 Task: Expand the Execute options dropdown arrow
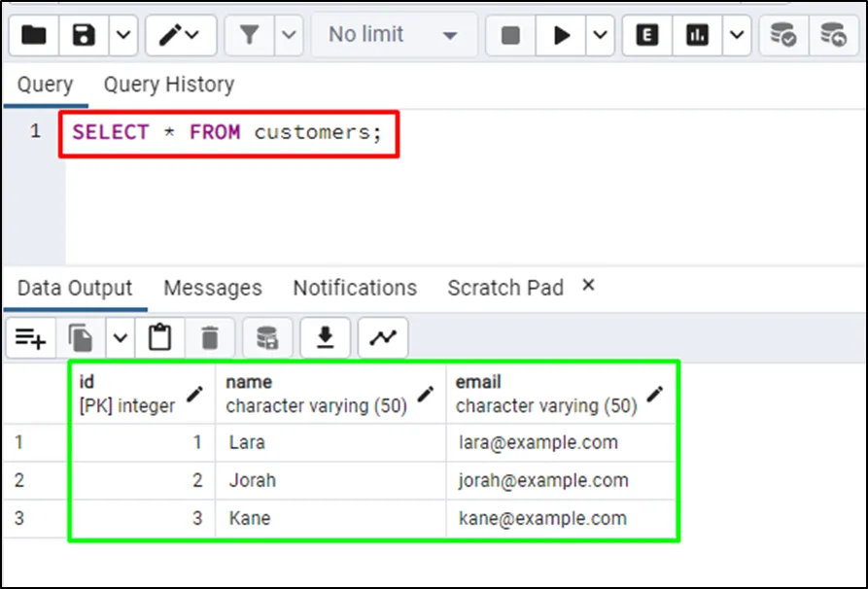point(600,35)
